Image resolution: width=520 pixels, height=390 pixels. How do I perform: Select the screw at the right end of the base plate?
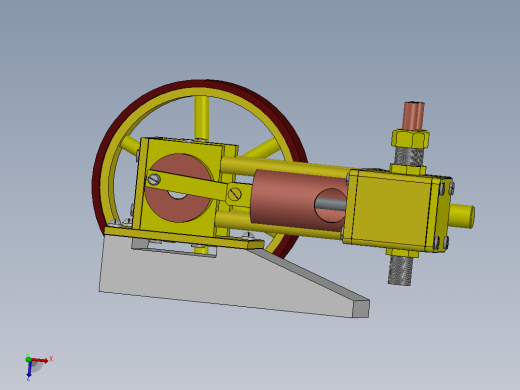pyautogui.click(x=248, y=235)
